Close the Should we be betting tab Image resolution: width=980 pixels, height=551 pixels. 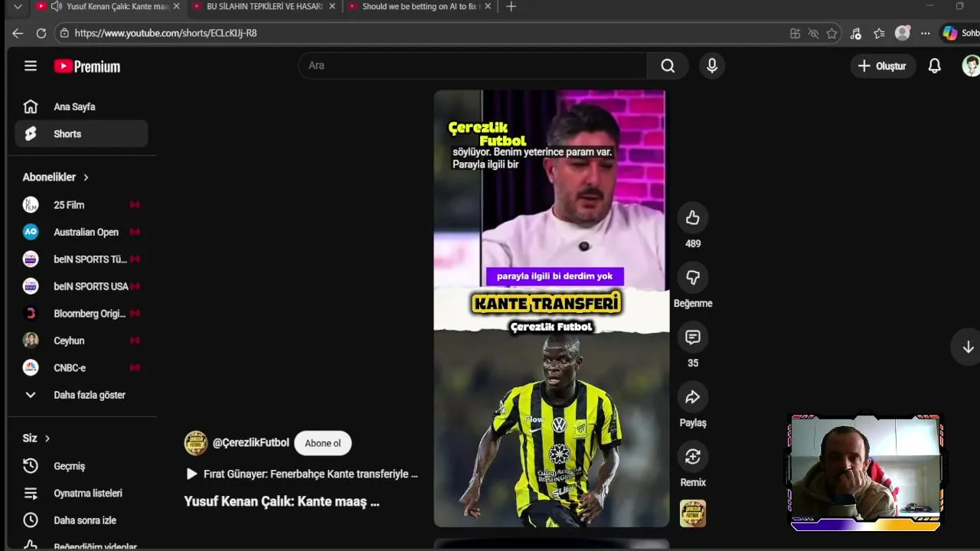point(488,7)
